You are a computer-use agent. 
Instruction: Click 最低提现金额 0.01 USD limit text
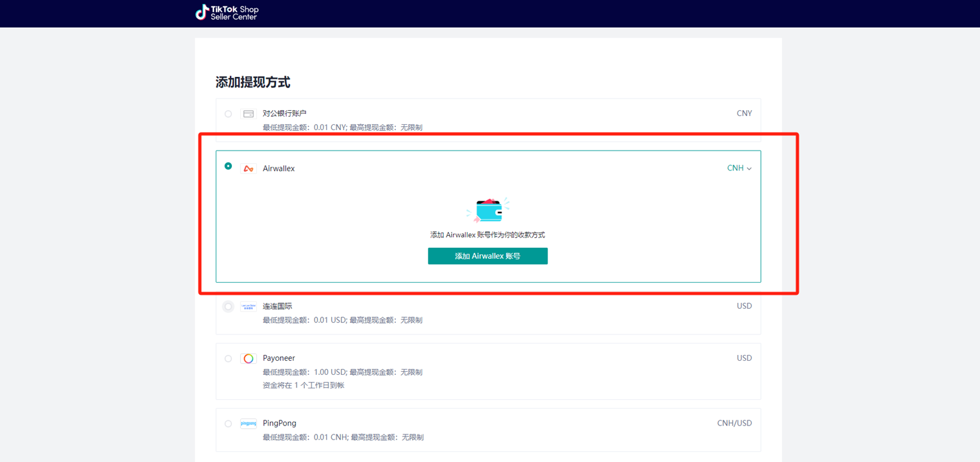click(343, 320)
